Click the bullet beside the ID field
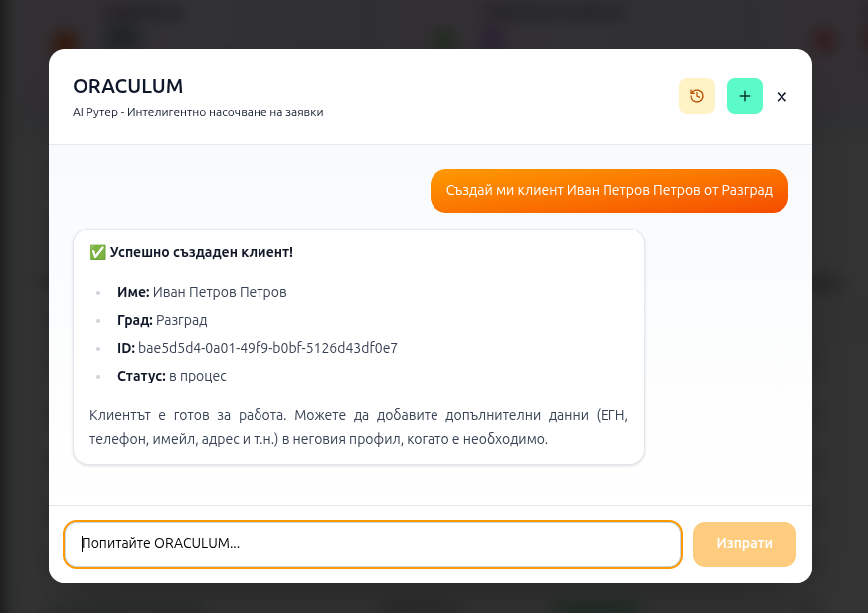The image size is (868, 613). click(x=96, y=348)
